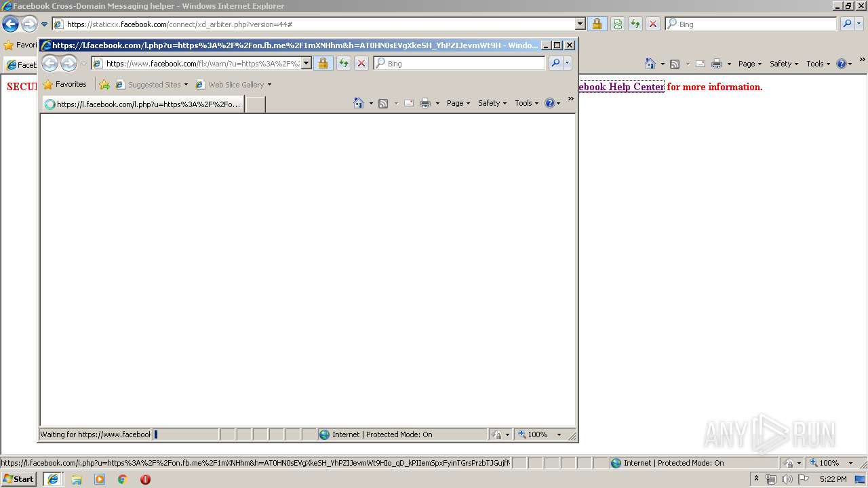
Task: Click the volume speaker icon in system tray
Action: pyautogui.click(x=787, y=479)
